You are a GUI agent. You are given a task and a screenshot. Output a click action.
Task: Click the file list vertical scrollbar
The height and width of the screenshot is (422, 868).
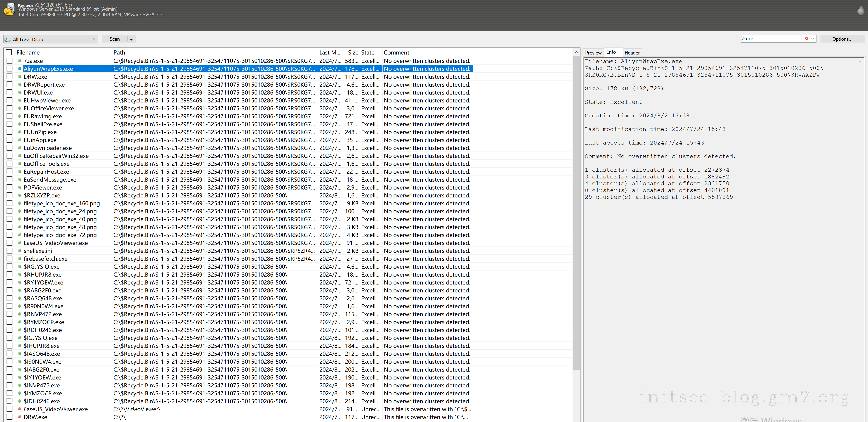click(x=576, y=212)
